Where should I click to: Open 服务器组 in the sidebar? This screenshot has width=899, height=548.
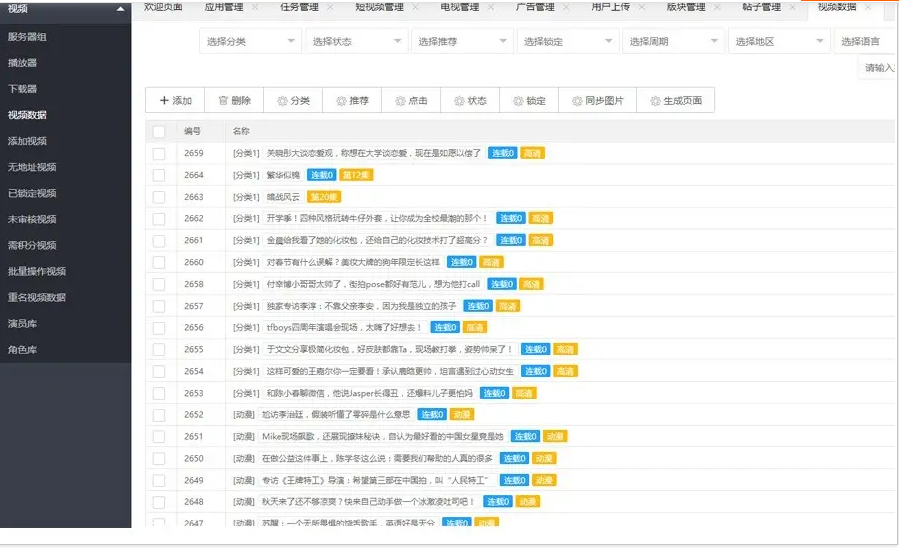tap(27, 37)
